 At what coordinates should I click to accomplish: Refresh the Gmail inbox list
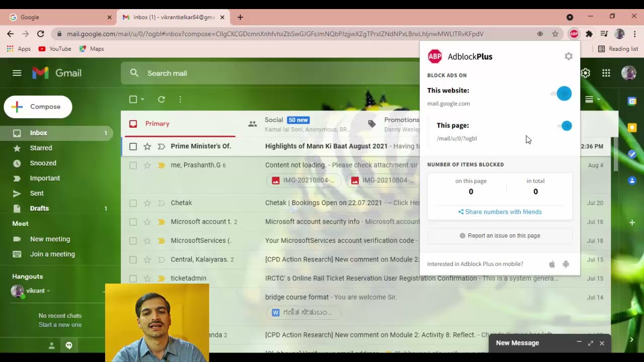point(162,100)
